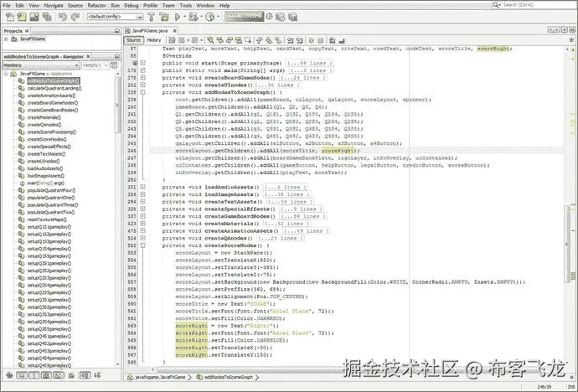Click the Toggle Rectangular Selection icon
578x392 pixels.
click(x=249, y=40)
